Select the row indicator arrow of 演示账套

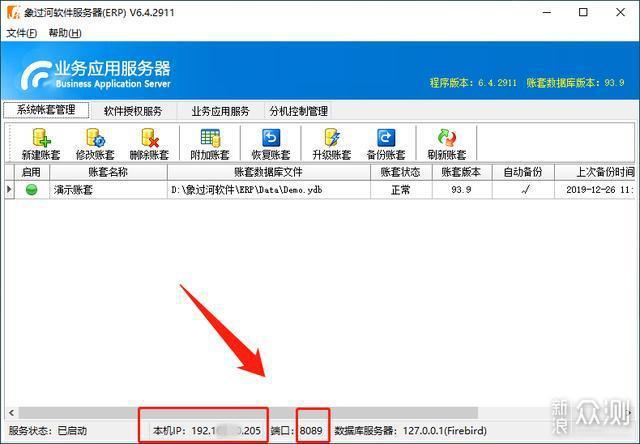[x=9, y=190]
